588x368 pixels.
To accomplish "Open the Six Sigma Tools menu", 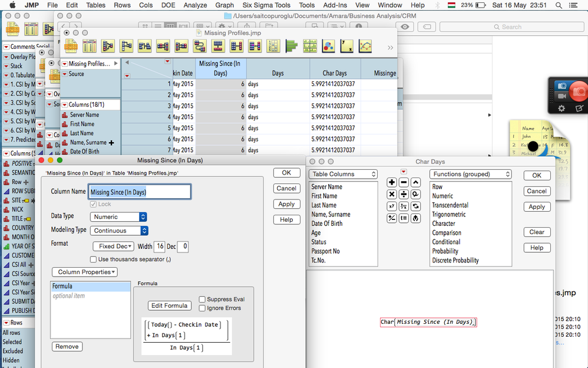I will pyautogui.click(x=267, y=5).
